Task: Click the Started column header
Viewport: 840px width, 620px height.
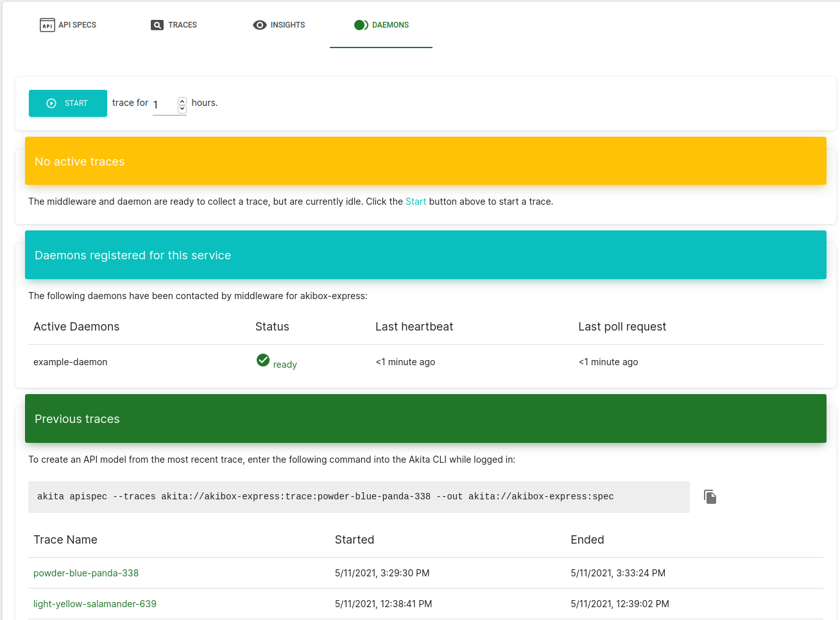Action: 354,540
